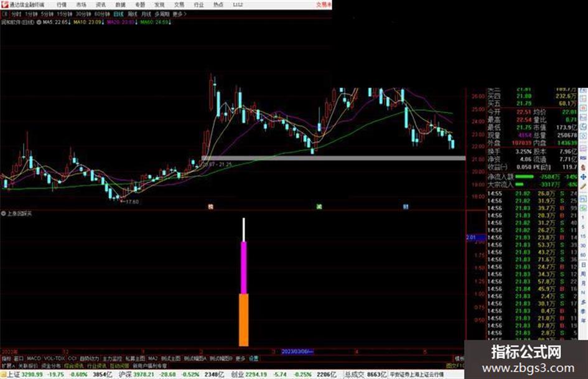Select the VOL-TDX indicator tab
588x379 pixels.
tap(54, 358)
